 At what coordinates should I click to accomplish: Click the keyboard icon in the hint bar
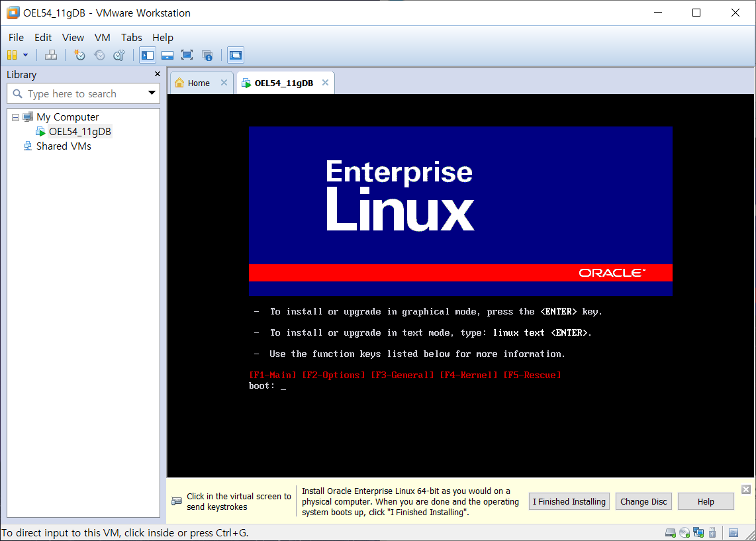pyautogui.click(x=177, y=501)
